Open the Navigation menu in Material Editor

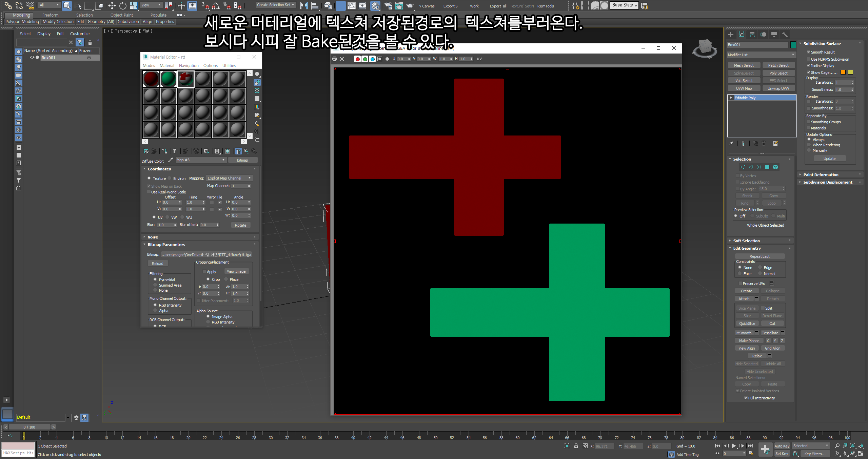click(189, 66)
